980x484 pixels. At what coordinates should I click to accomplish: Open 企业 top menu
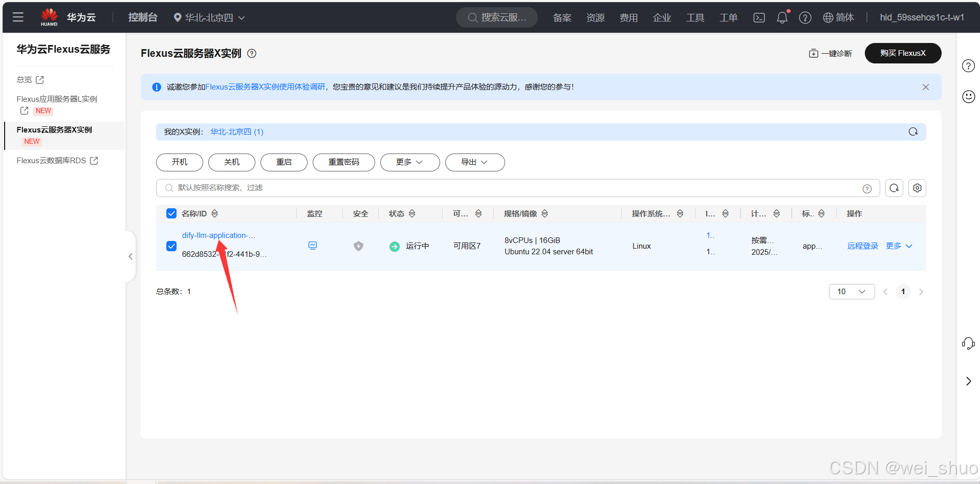(662, 18)
